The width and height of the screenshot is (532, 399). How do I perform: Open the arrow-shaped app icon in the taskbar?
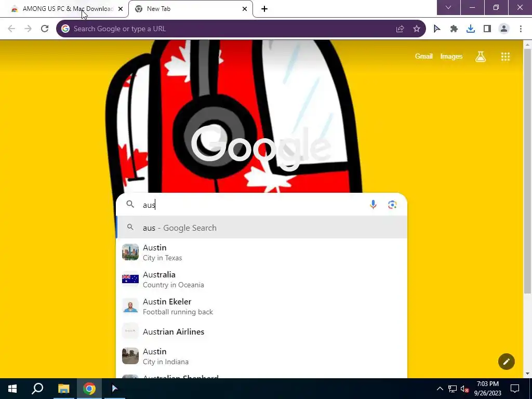(115, 389)
